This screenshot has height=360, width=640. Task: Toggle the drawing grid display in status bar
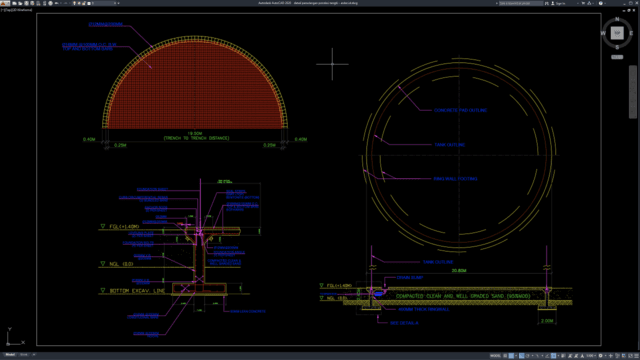505,356
